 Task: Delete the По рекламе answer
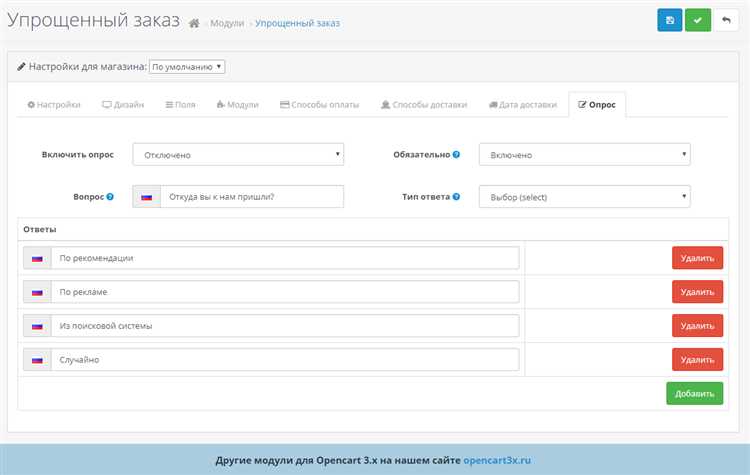pyautogui.click(x=697, y=292)
